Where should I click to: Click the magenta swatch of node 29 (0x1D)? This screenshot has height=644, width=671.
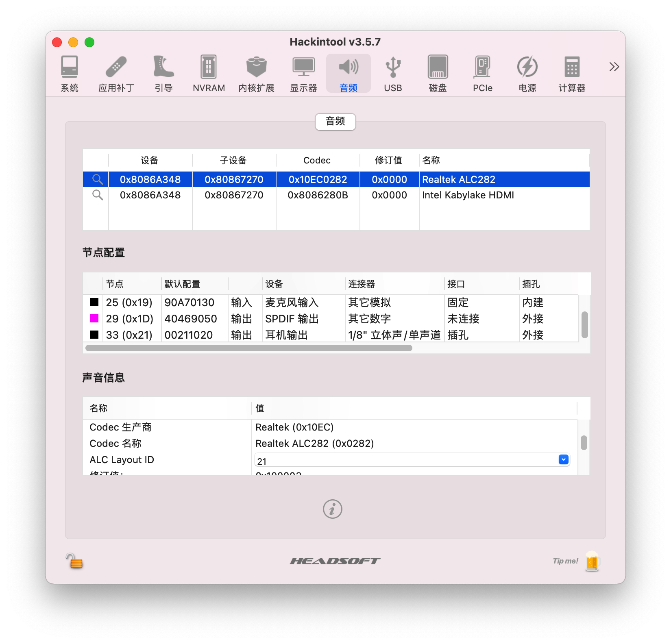coord(94,318)
